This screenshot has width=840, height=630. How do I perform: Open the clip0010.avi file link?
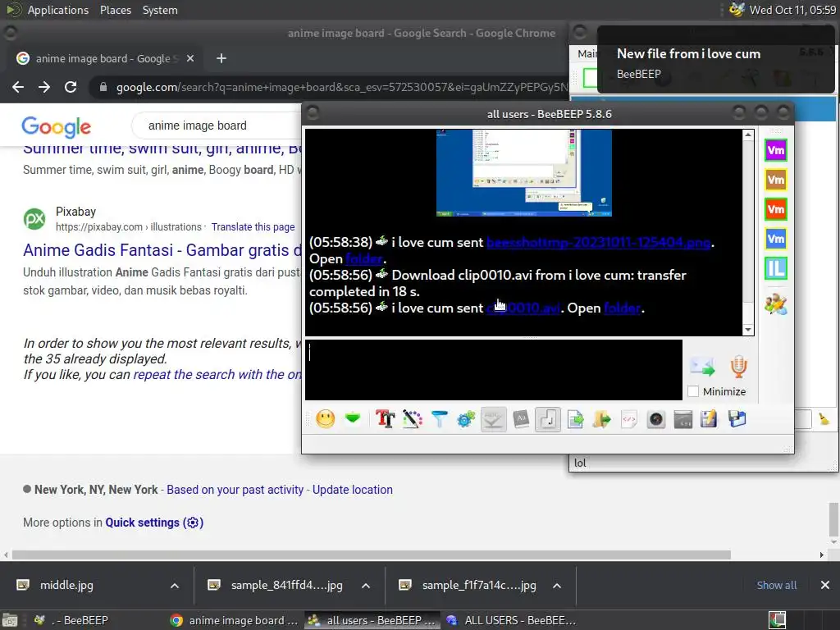(x=523, y=308)
